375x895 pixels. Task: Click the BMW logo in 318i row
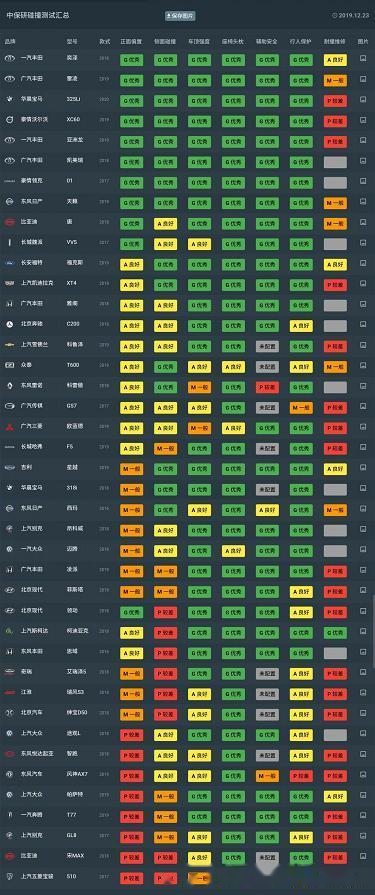point(9,488)
